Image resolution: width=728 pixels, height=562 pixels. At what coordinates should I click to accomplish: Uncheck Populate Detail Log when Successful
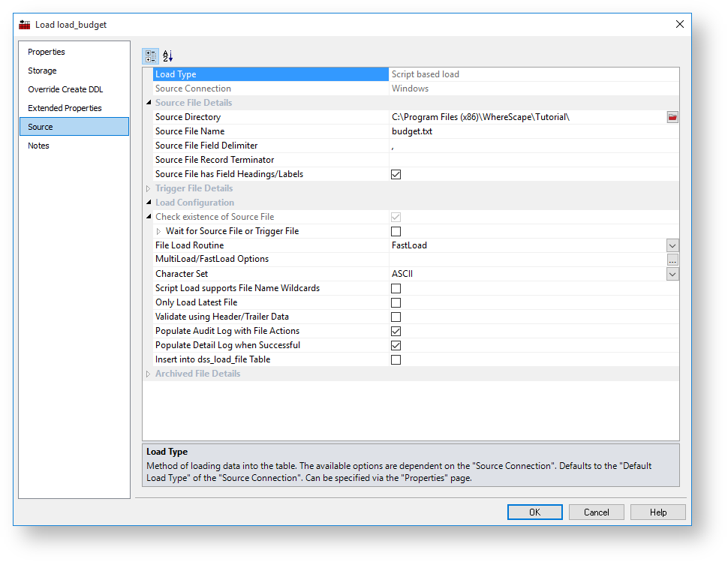[x=396, y=345]
